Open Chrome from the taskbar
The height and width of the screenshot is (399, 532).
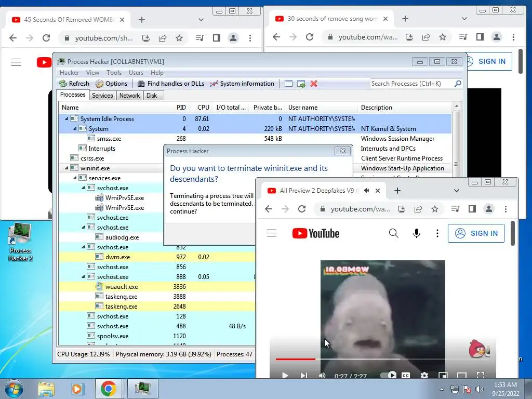tap(108, 389)
